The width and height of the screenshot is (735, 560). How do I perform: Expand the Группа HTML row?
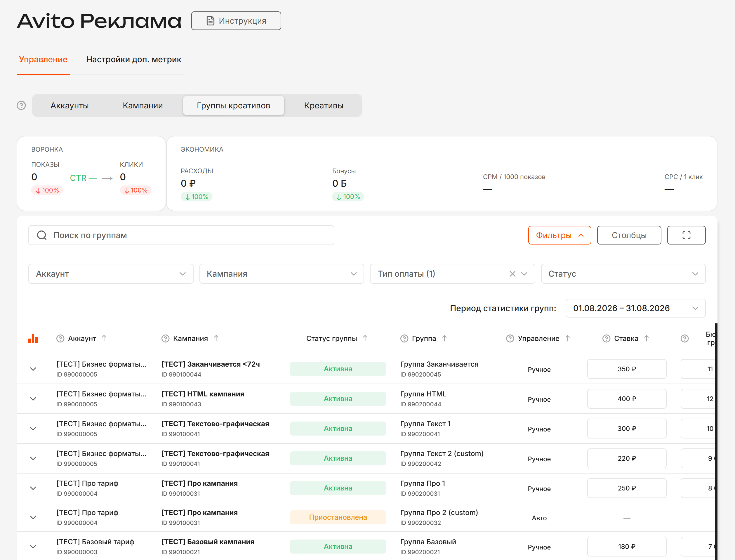33,399
